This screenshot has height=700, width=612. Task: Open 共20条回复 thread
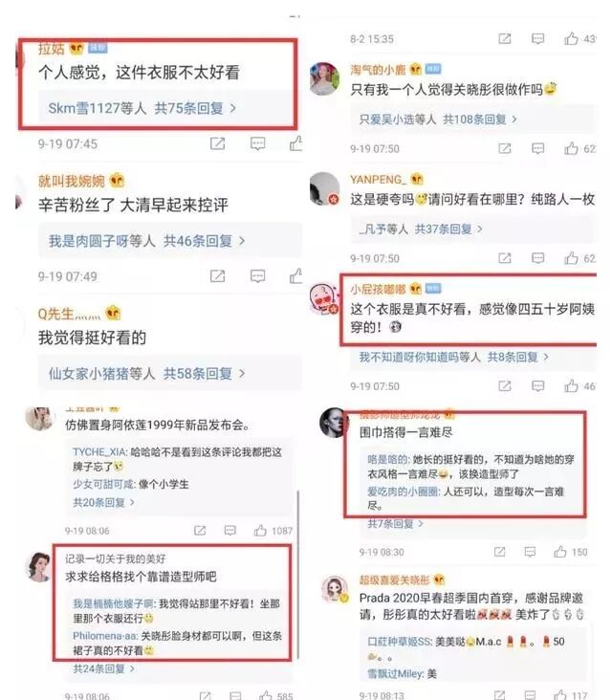coord(103,503)
